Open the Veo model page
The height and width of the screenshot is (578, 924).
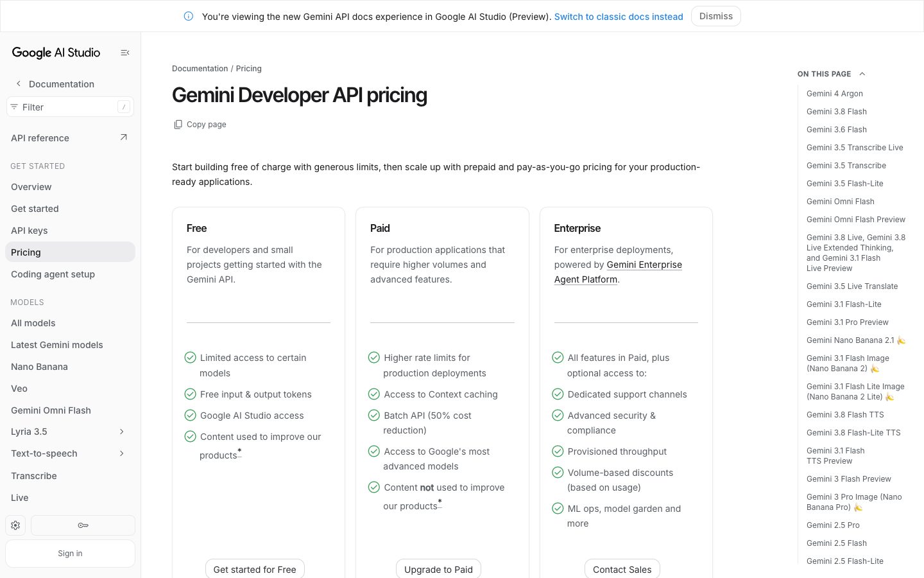coord(70,389)
